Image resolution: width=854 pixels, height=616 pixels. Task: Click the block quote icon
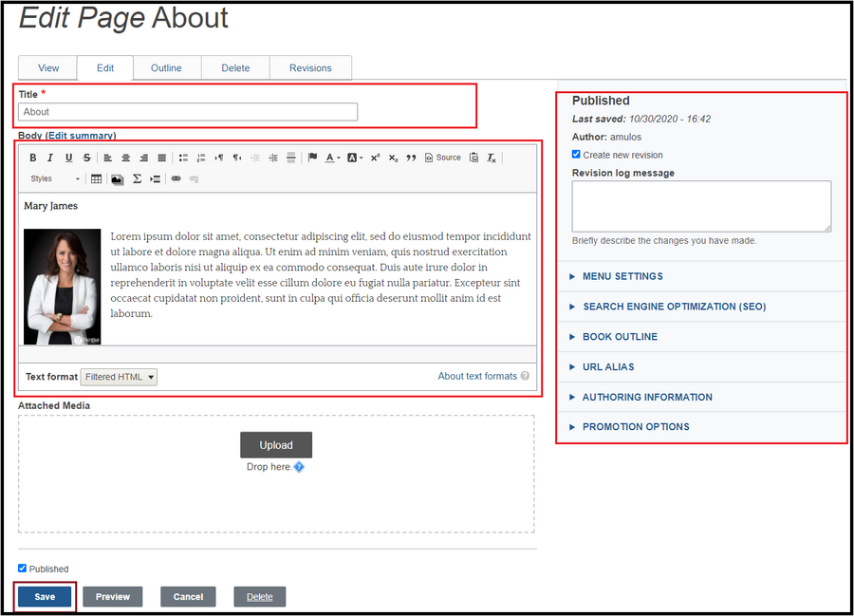tap(411, 158)
